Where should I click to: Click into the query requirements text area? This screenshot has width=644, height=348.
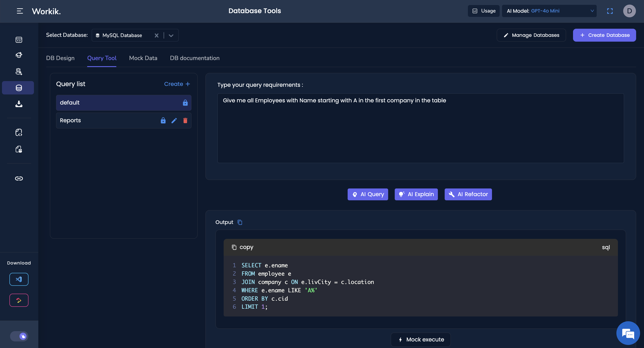[421, 128]
